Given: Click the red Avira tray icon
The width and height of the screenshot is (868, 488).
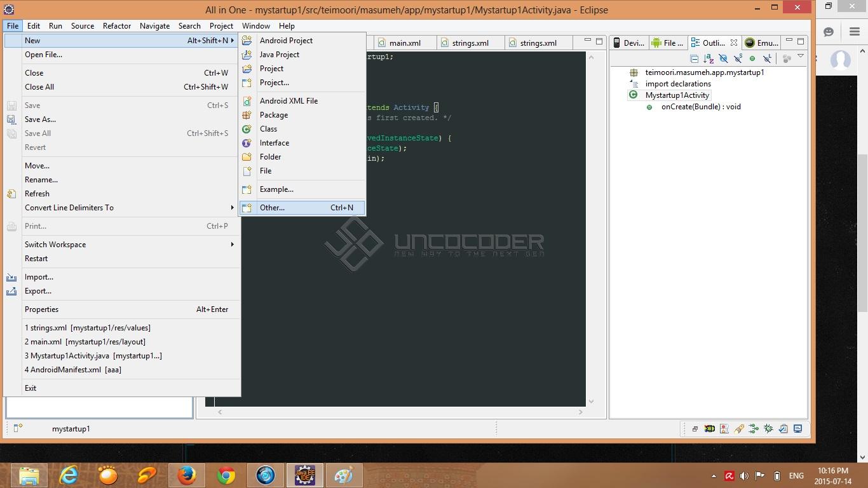Looking at the screenshot, I should click(x=729, y=475).
